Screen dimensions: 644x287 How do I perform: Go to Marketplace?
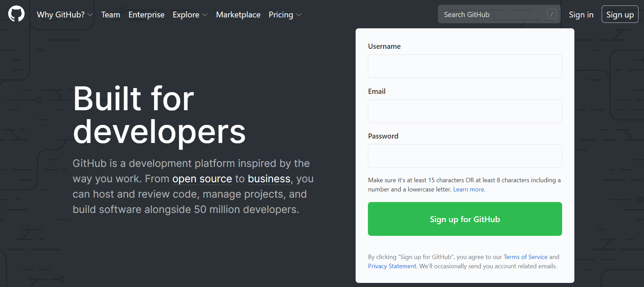tap(238, 15)
